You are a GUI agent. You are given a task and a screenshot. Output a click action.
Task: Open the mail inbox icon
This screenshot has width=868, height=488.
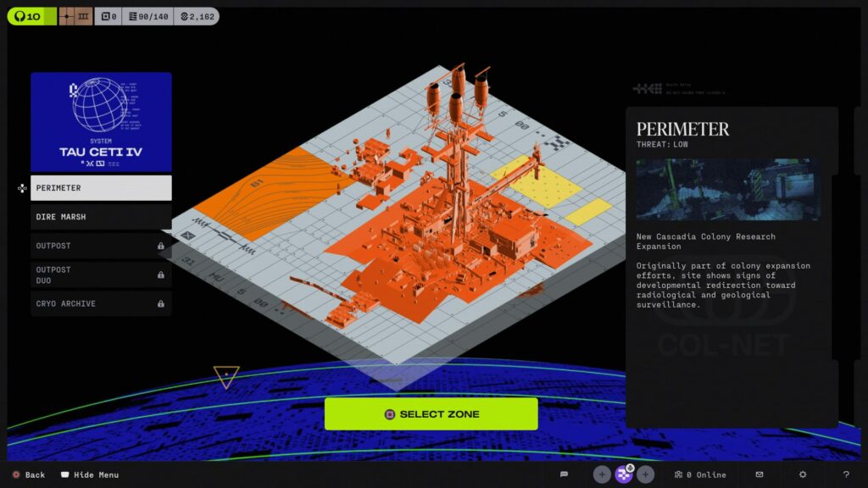click(759, 474)
